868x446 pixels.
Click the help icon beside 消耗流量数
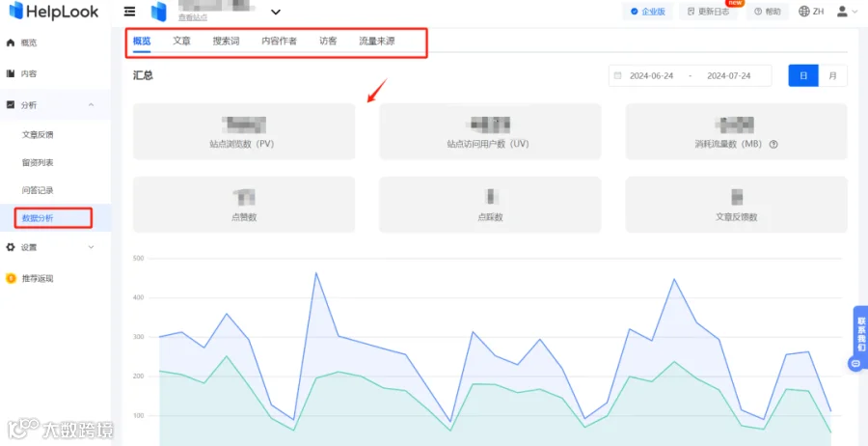pyautogui.click(x=773, y=144)
